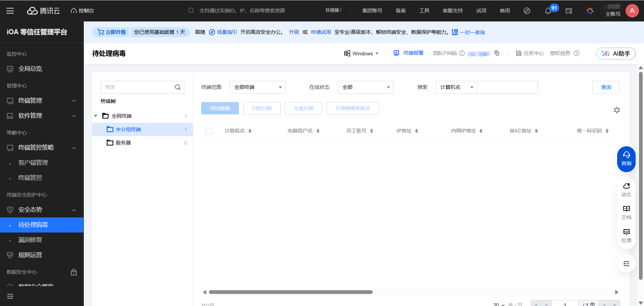Open the notification bell with 91 badge
The image size is (644, 306).
(x=548, y=11)
